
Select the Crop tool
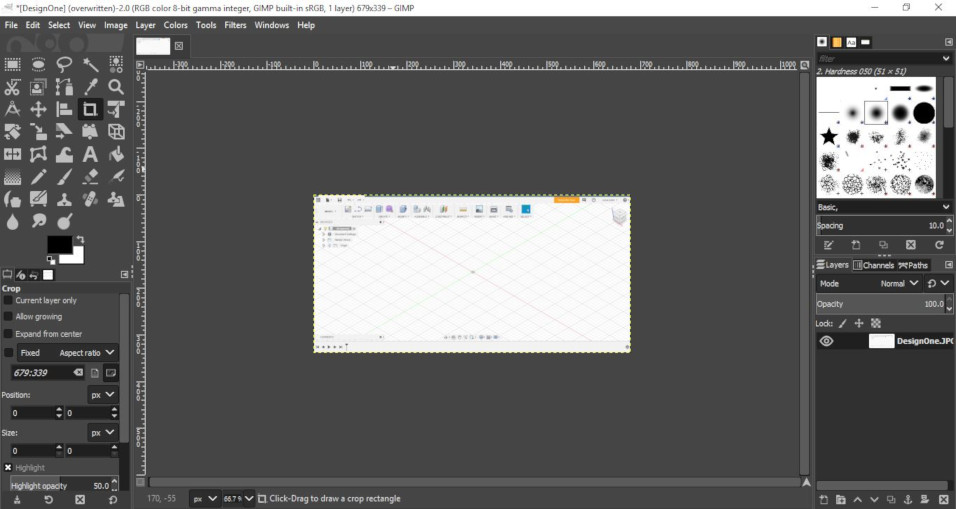click(90, 109)
